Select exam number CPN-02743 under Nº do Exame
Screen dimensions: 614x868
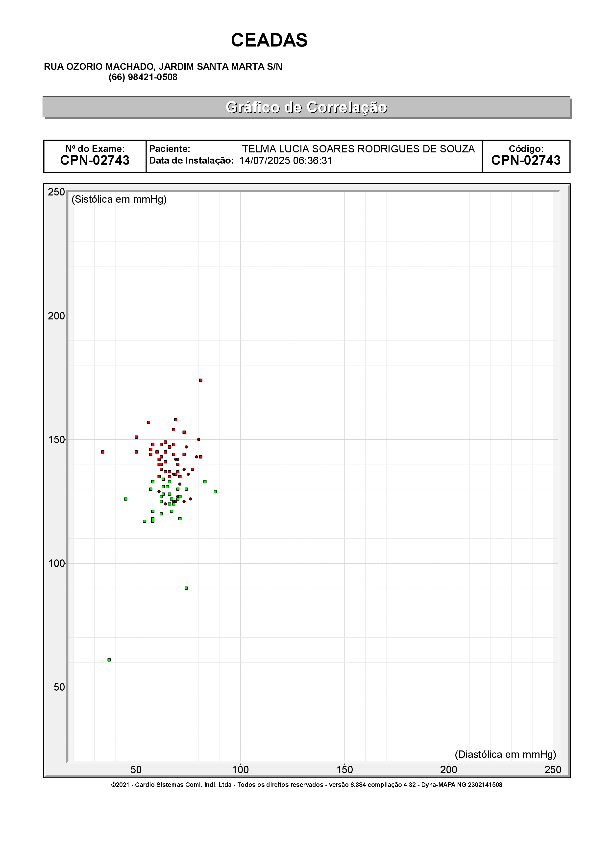[x=95, y=160]
